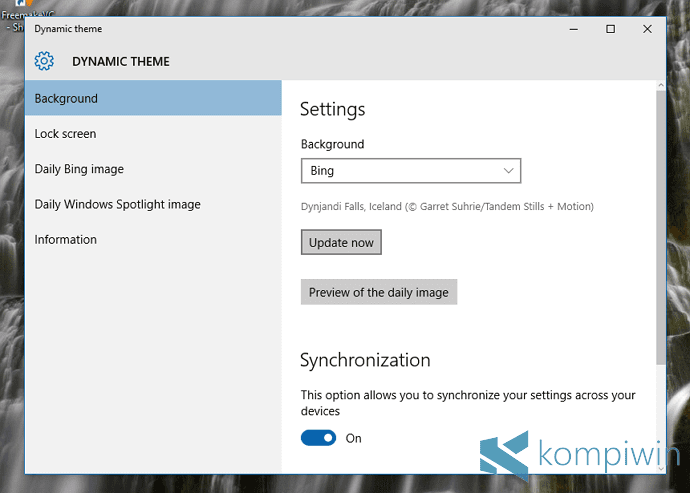Click the Settings heading
690x493 pixels.
point(333,109)
